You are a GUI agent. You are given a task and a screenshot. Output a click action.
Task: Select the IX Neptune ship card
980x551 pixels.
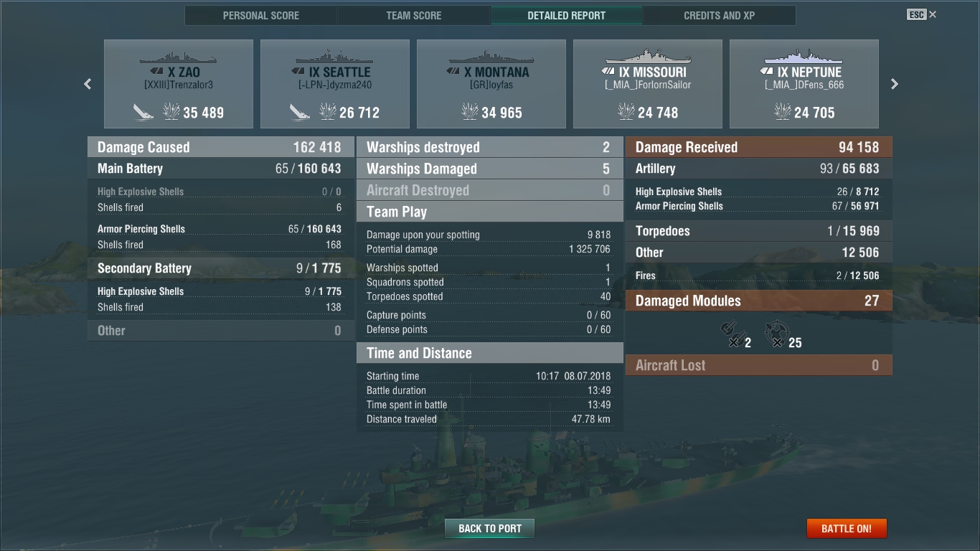point(804,84)
